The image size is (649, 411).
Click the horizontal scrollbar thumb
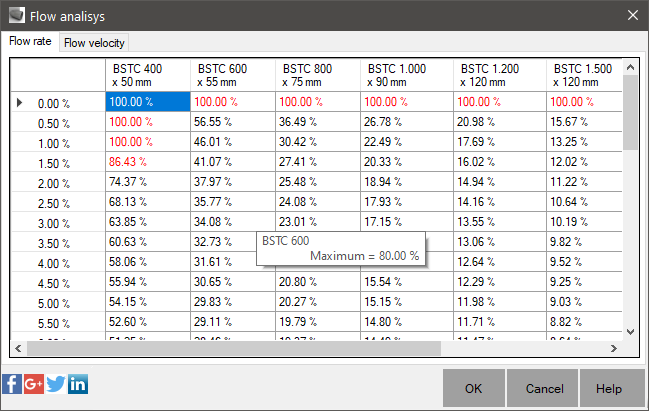coord(234,349)
